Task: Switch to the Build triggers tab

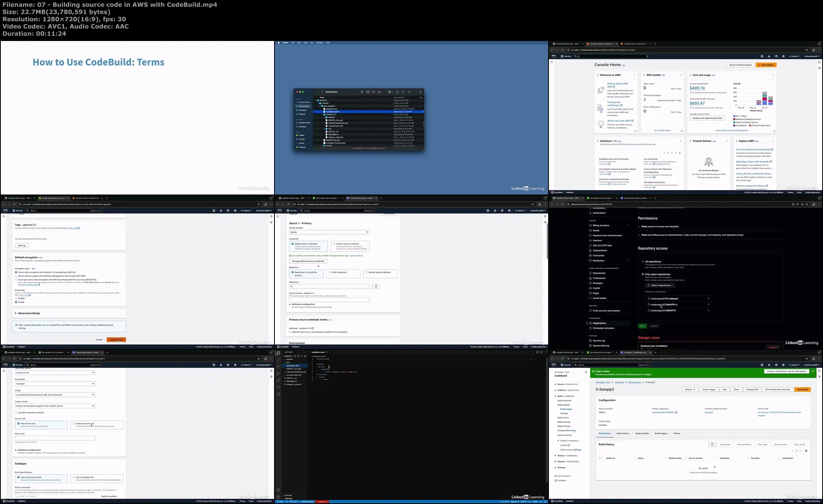Action: tap(661, 434)
